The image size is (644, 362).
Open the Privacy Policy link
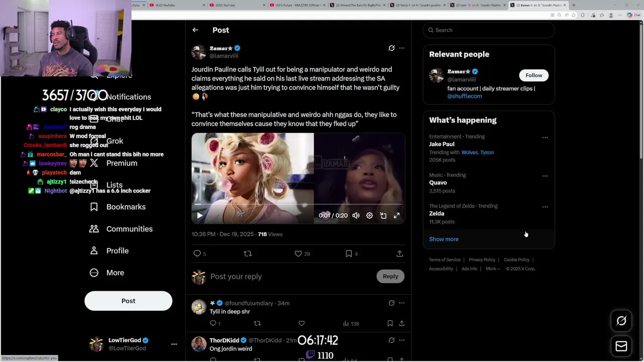(482, 260)
